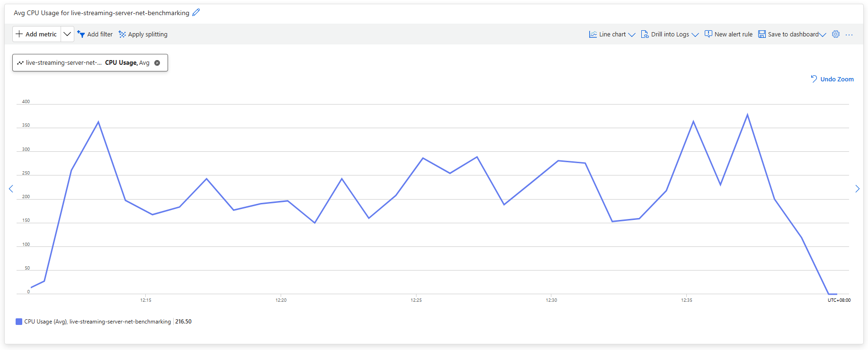Image resolution: width=868 pixels, height=350 pixels.
Task: Click the Line chart icon
Action: (593, 34)
